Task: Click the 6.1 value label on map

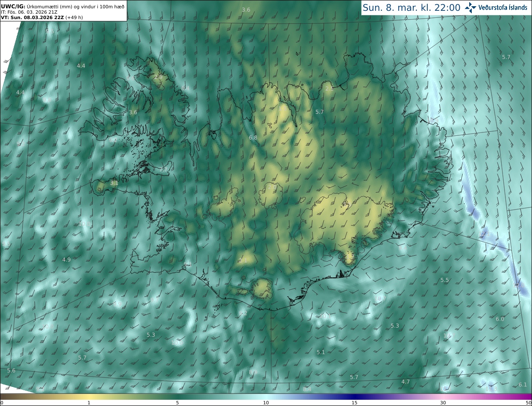Action: [x=523, y=385]
